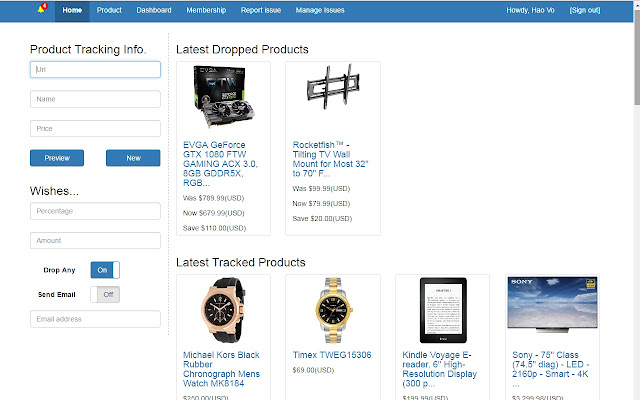Click the Preview button
The image size is (640, 400).
click(57, 158)
